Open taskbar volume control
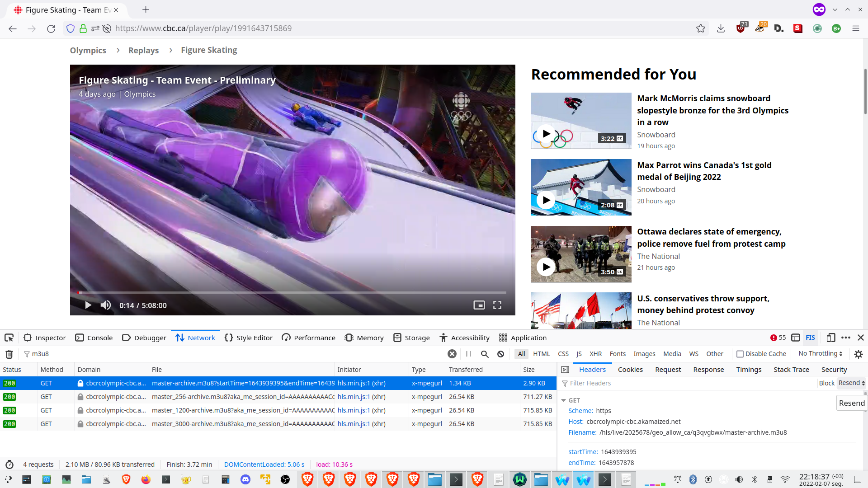This screenshot has width=868, height=488. 739,479
